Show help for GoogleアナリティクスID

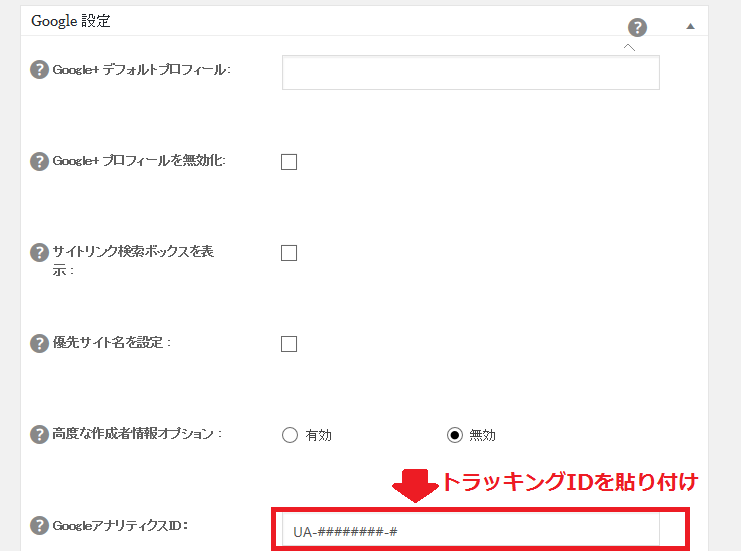coord(39,525)
